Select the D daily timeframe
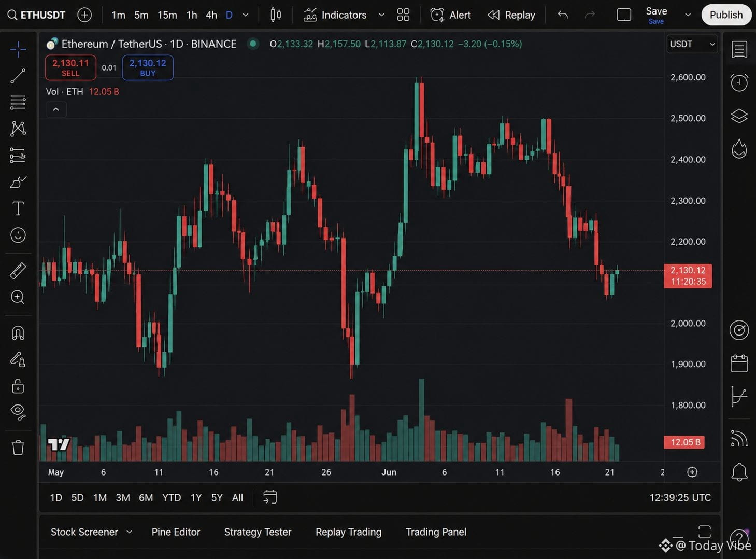Image resolution: width=756 pixels, height=559 pixels. 229,15
